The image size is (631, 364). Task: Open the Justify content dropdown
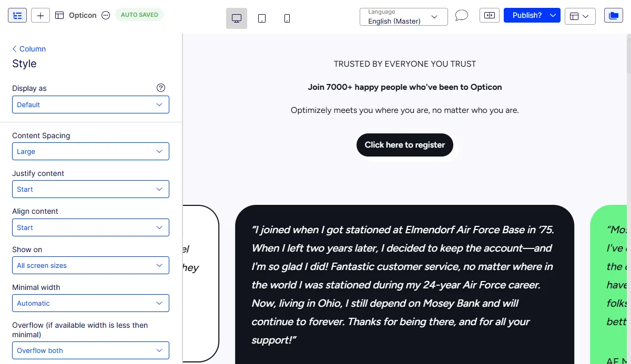click(x=90, y=189)
